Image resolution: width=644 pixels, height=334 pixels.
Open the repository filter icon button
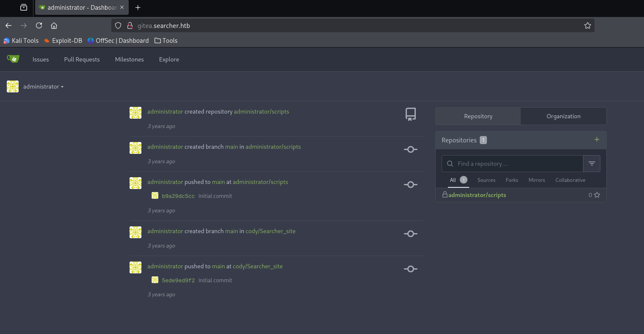591,164
